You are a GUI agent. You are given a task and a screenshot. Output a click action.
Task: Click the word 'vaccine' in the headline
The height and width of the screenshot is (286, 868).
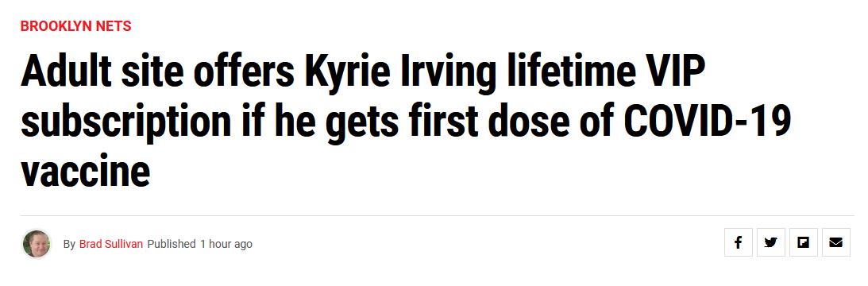85,170
